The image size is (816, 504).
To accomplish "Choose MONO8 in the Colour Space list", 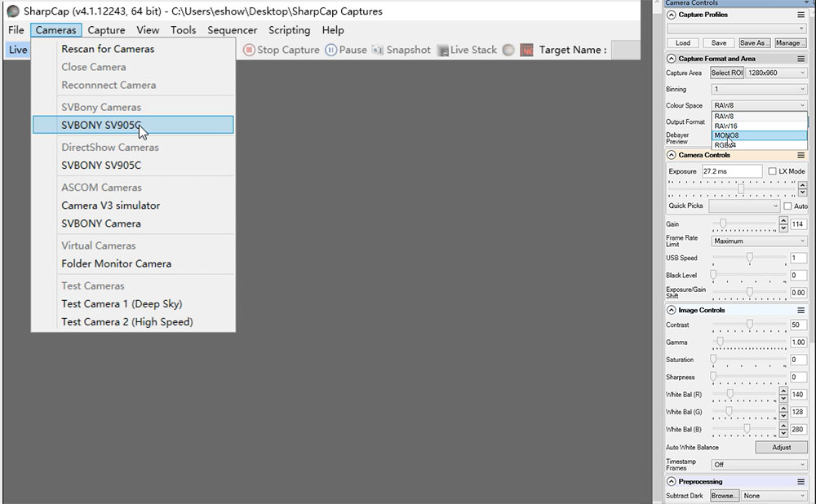I will (758, 135).
